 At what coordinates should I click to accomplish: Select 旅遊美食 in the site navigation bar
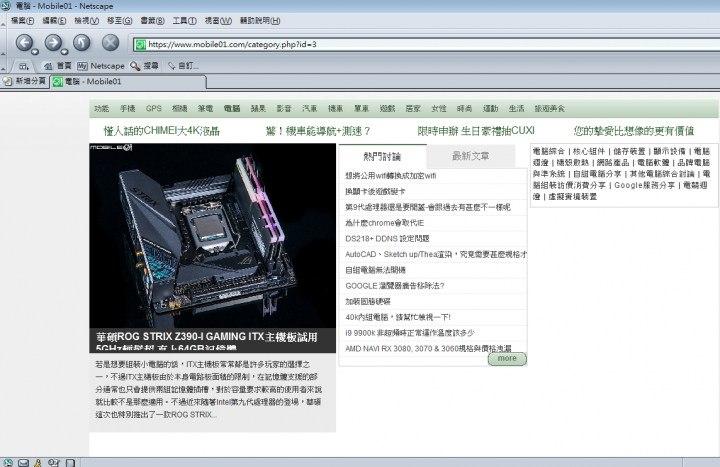tap(550, 109)
